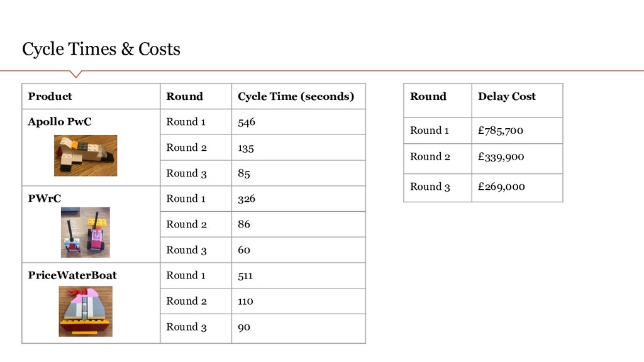Viewport: 644px width, 362px height.
Task: Click the 511 cycle time value
Action: click(245, 276)
